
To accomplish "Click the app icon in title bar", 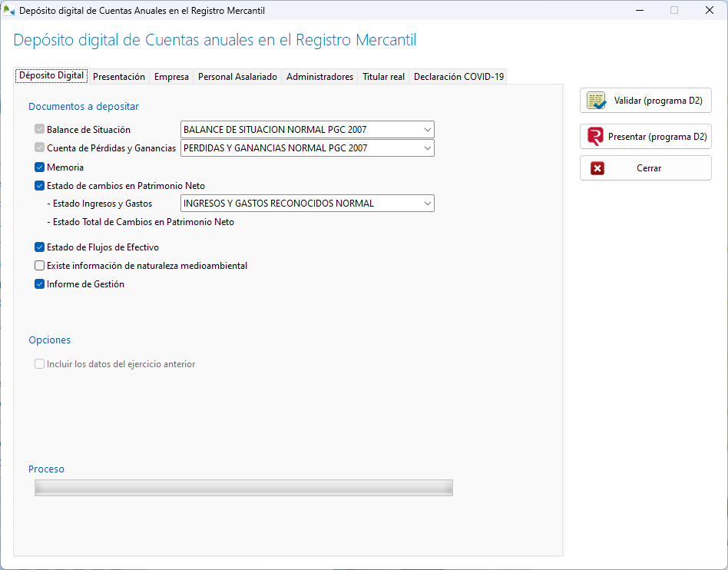I will pyautogui.click(x=9, y=10).
